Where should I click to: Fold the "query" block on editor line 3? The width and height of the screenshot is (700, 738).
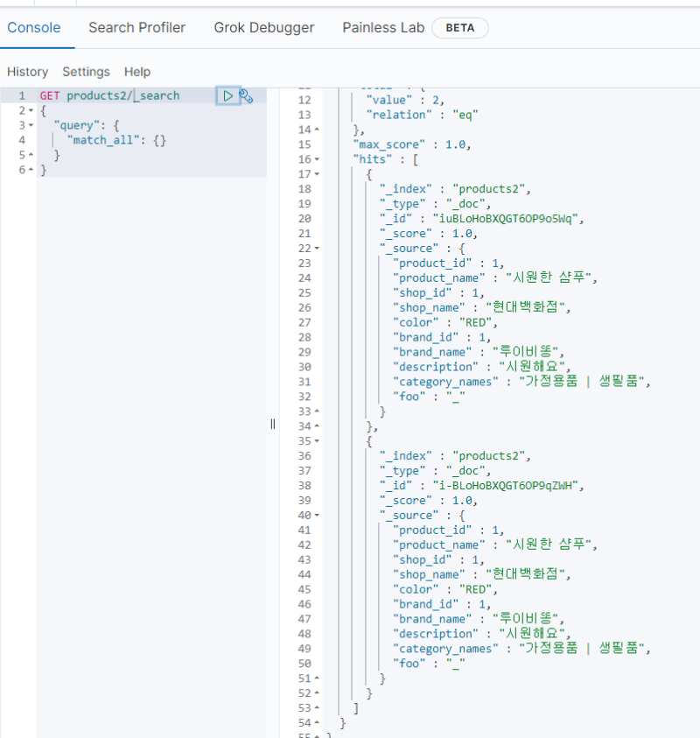point(31,126)
